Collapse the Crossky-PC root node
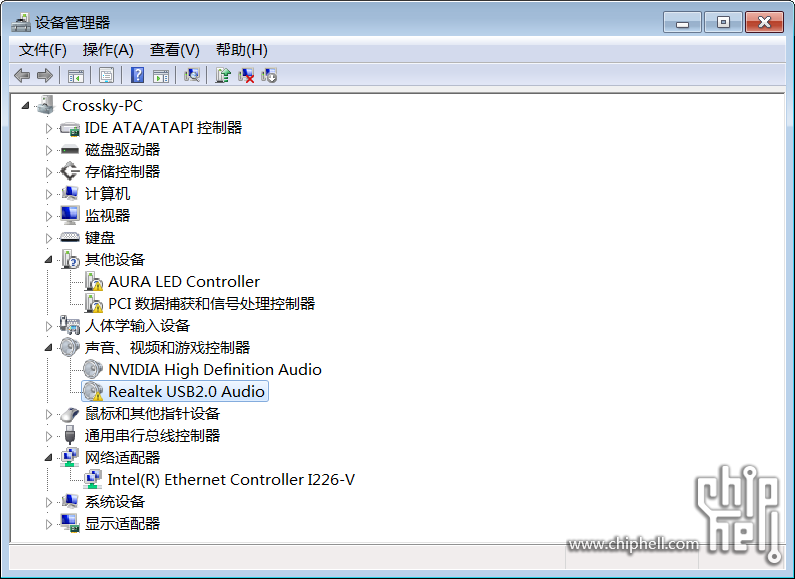This screenshot has height=579, width=795. click(x=25, y=105)
